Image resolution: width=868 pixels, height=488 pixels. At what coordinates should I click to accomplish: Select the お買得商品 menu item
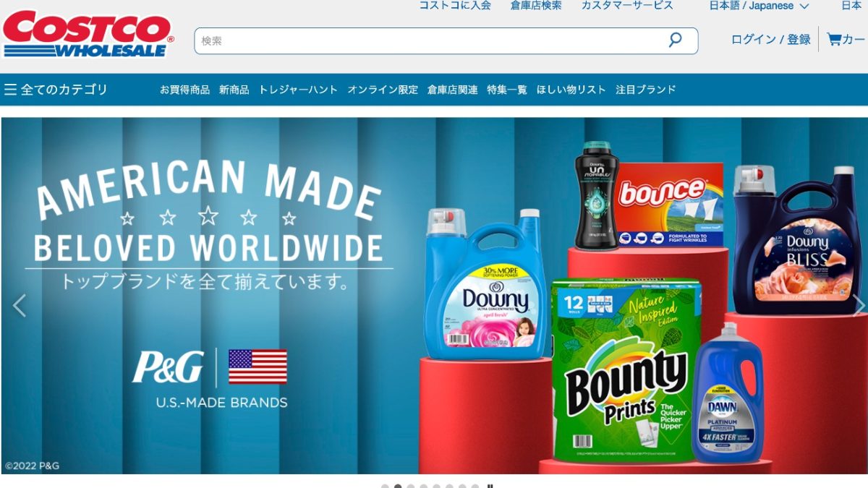point(184,90)
